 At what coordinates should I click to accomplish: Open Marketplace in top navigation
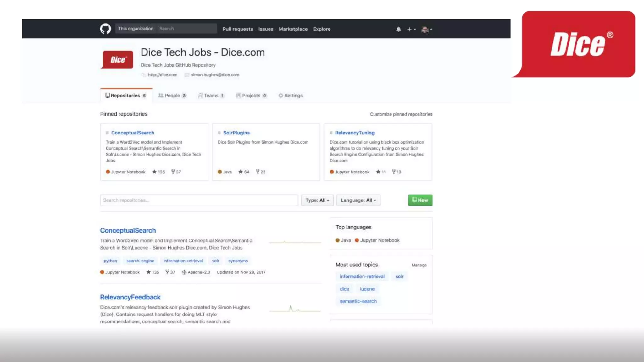[293, 29]
